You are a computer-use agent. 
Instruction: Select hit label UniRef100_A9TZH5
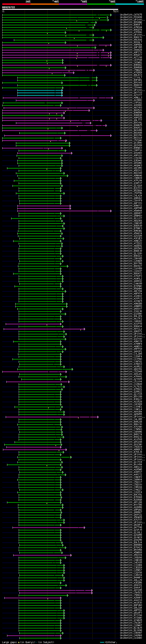pos(131,590)
